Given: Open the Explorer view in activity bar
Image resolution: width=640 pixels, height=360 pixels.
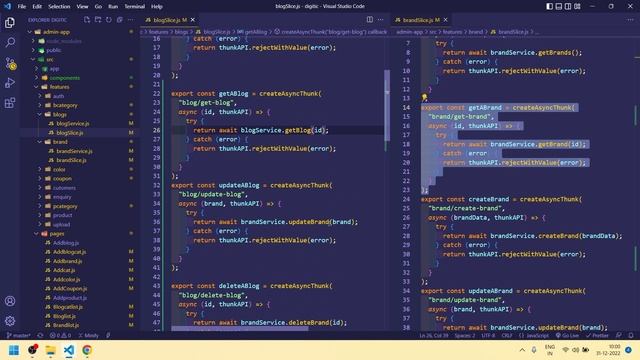Looking at the screenshot, I should pyautogui.click(x=10, y=23).
